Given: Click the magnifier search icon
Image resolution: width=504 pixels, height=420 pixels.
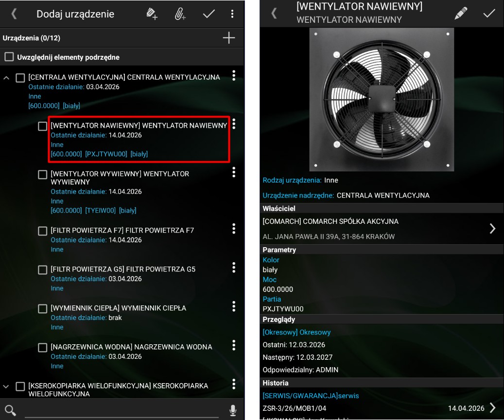Looking at the screenshot, I should pos(10,410).
